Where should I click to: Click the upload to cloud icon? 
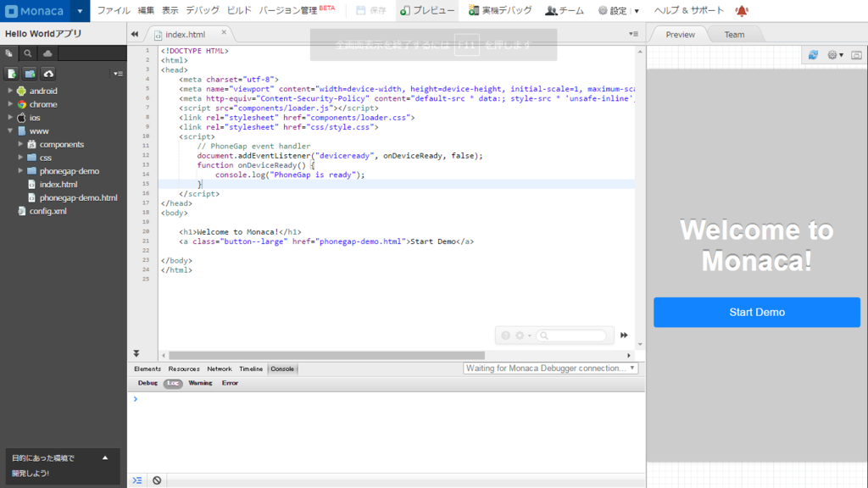[48, 74]
